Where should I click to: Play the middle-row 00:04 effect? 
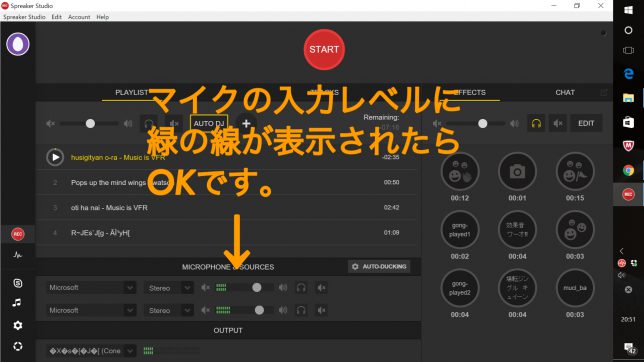[x=517, y=230]
